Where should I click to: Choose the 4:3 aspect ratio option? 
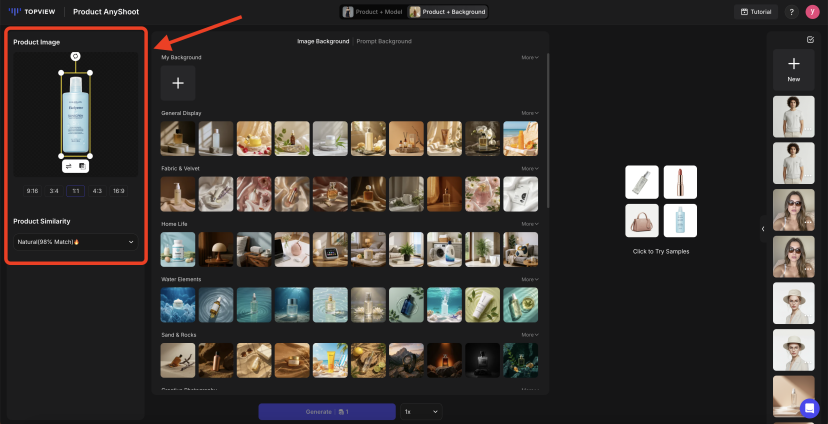tap(97, 190)
